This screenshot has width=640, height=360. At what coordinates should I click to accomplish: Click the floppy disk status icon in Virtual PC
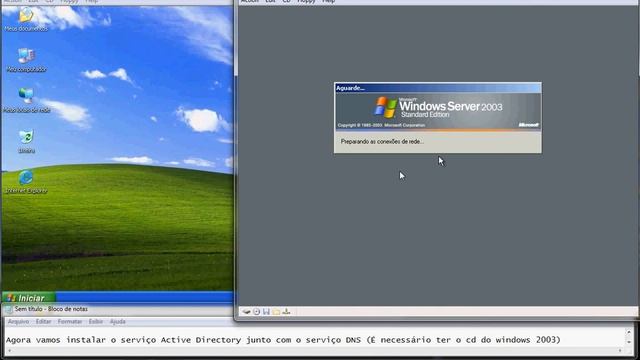[266, 311]
